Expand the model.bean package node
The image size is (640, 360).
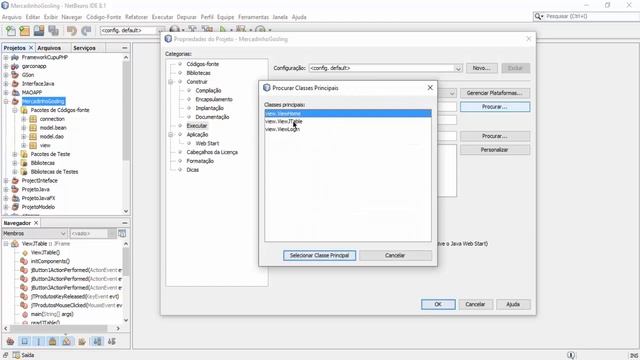click(24, 128)
